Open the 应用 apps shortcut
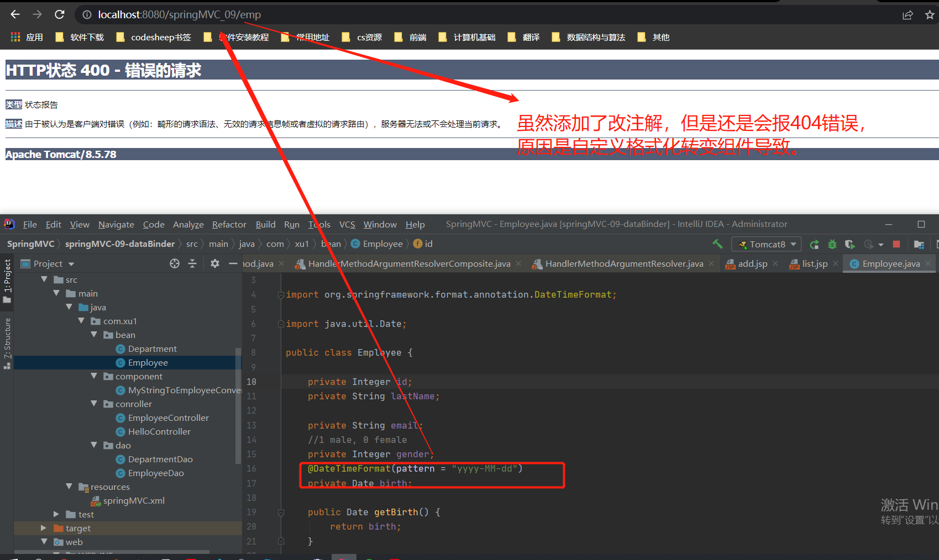939x560 pixels. [x=27, y=37]
